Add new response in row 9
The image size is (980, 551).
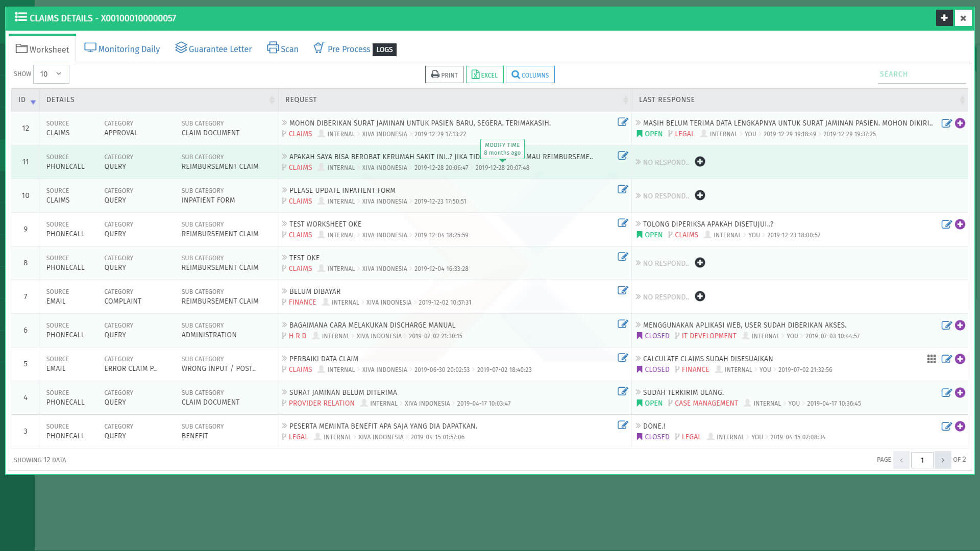pos(960,224)
